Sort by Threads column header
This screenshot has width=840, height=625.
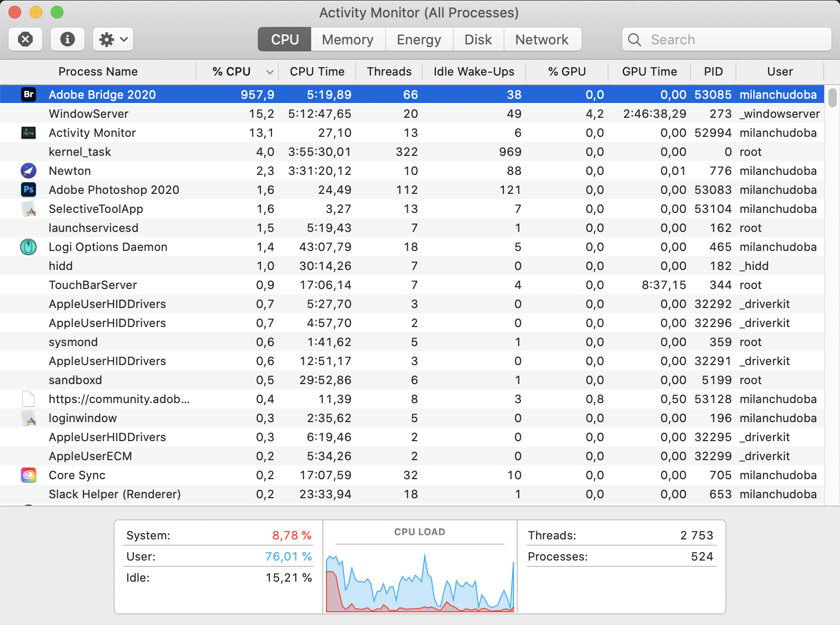[389, 71]
